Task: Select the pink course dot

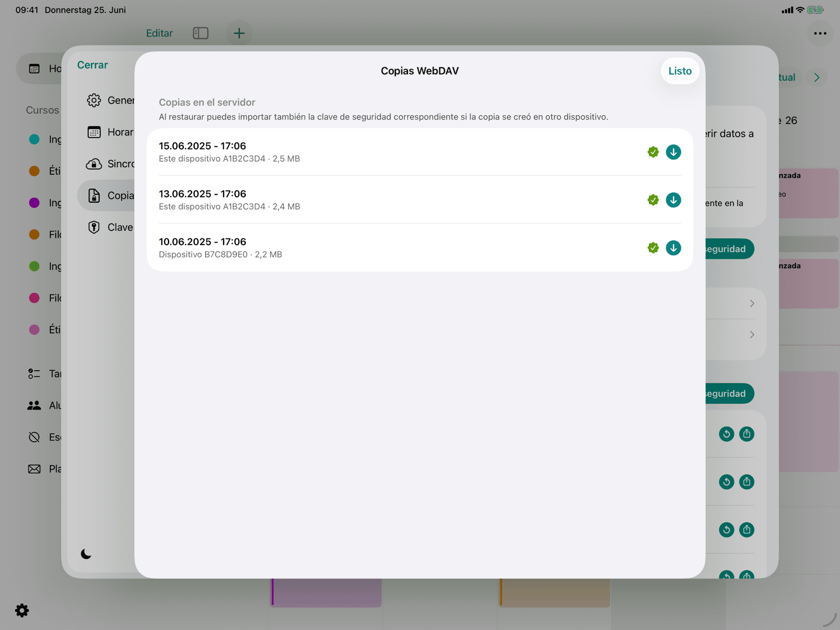Action: tap(34, 298)
